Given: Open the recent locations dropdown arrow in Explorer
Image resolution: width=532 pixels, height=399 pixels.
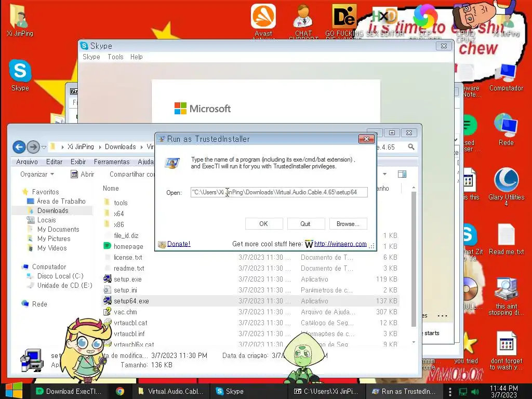Looking at the screenshot, I should click(44, 147).
